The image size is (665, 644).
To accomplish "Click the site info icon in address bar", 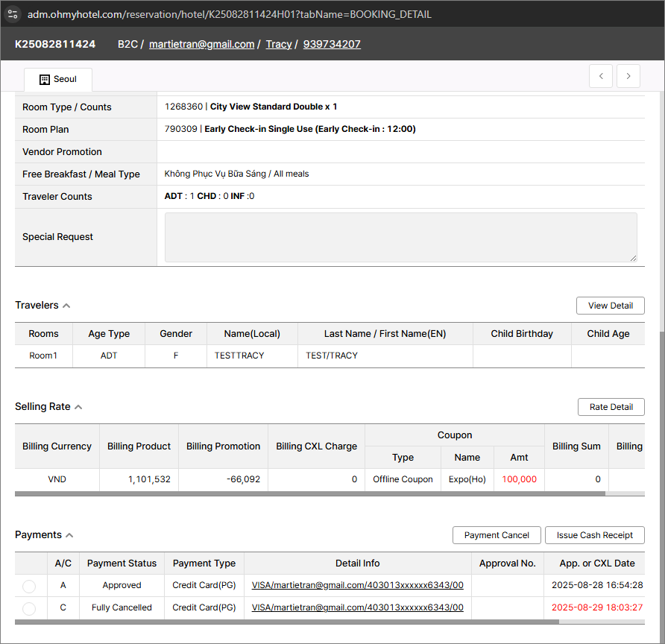I will [13, 14].
